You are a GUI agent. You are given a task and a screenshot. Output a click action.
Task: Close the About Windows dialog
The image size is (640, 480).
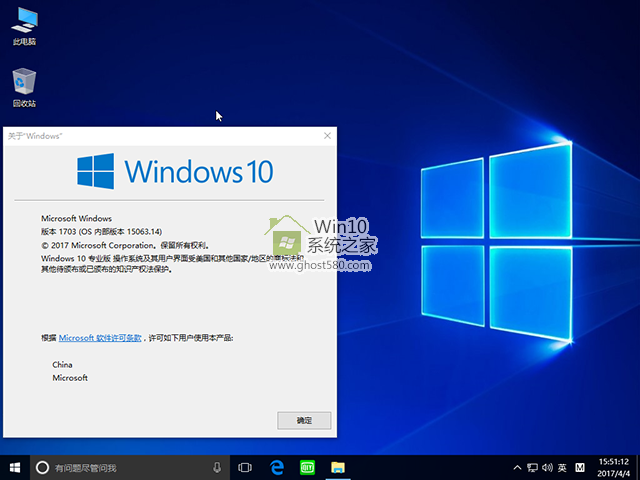tap(327, 135)
